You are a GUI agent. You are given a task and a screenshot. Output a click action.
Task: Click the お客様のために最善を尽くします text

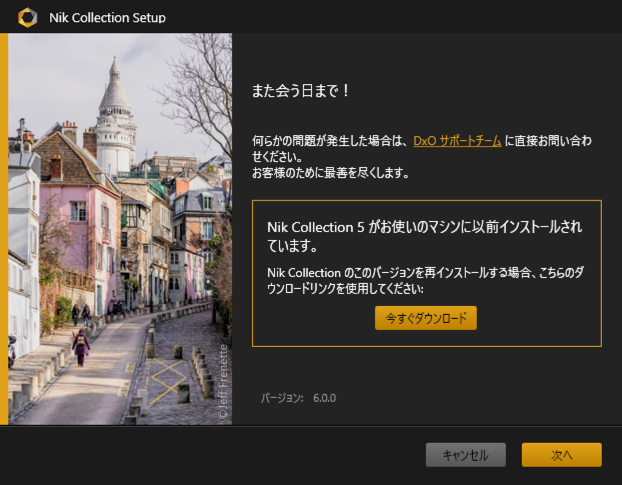[x=330, y=173]
